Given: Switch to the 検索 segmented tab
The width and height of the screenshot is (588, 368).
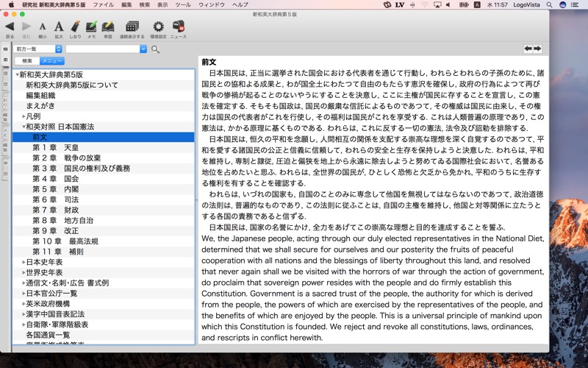Looking at the screenshot, I should [x=27, y=61].
